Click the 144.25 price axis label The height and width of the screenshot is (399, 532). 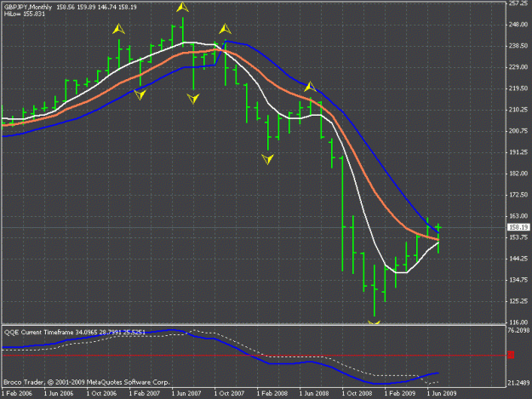518,259
